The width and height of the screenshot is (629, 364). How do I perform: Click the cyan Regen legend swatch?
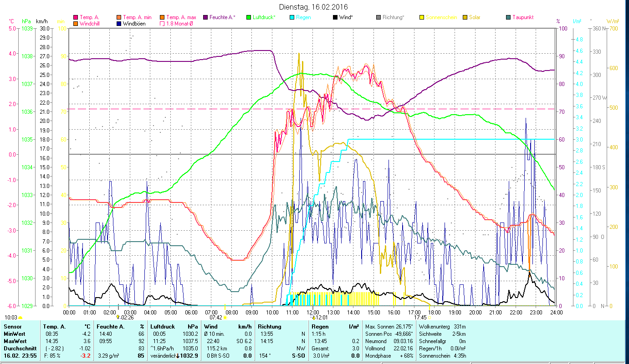(x=291, y=17)
